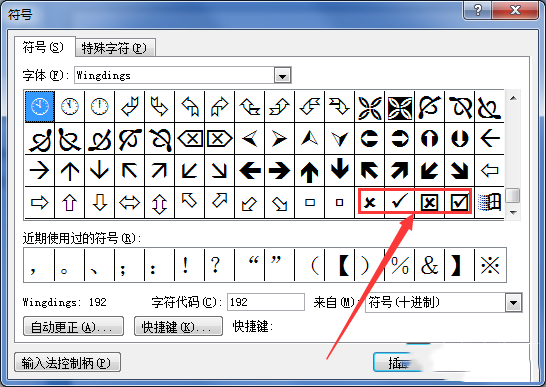This screenshot has width=546, height=387.
Task: Select the bold left arrow symbol
Action: coord(249,171)
